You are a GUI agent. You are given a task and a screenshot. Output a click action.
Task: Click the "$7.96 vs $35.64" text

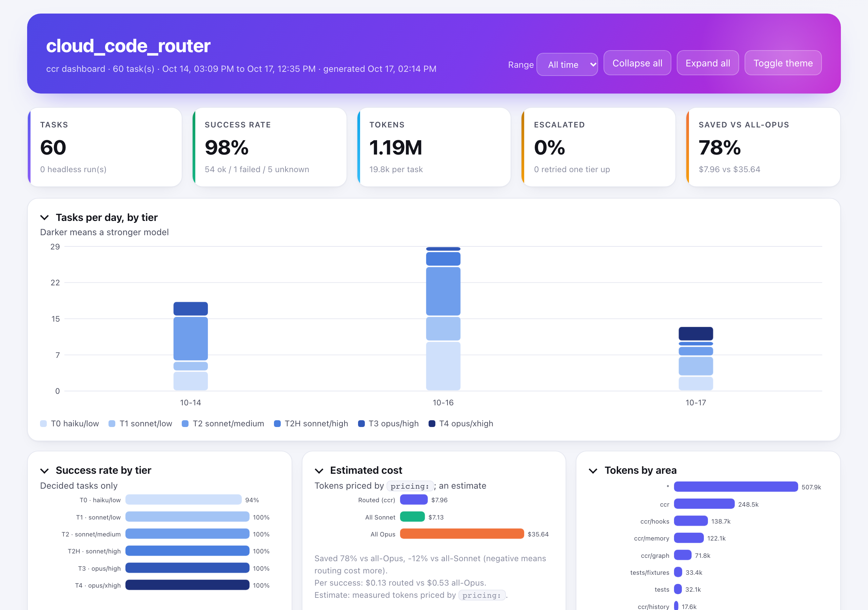pos(729,169)
